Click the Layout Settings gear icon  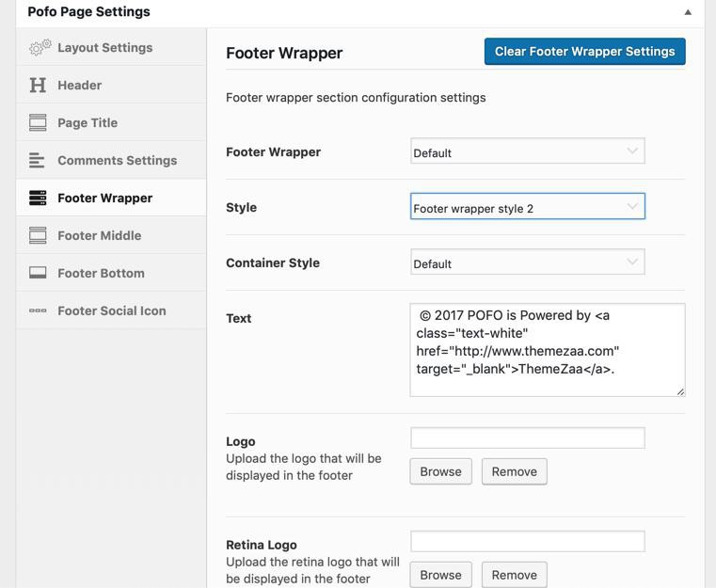[x=39, y=48]
